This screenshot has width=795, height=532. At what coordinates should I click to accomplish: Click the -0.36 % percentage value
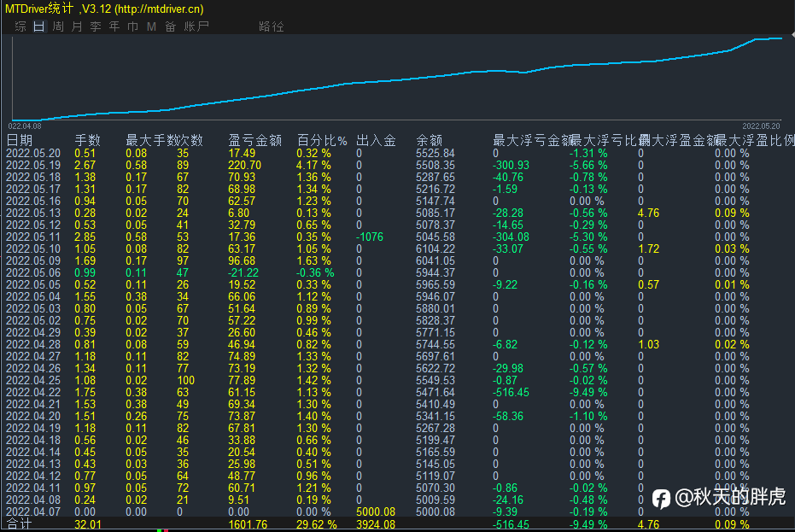(x=315, y=273)
